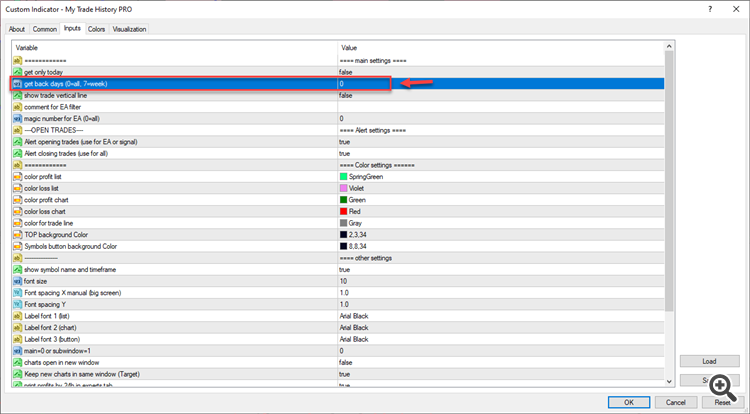Click the icon beside 'TOP background Color'
750x414 pixels.
point(18,235)
